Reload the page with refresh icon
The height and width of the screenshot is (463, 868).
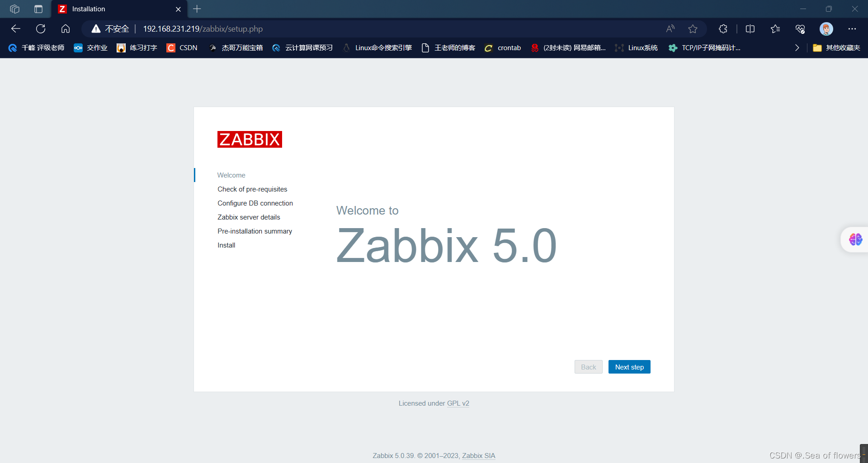coord(41,29)
